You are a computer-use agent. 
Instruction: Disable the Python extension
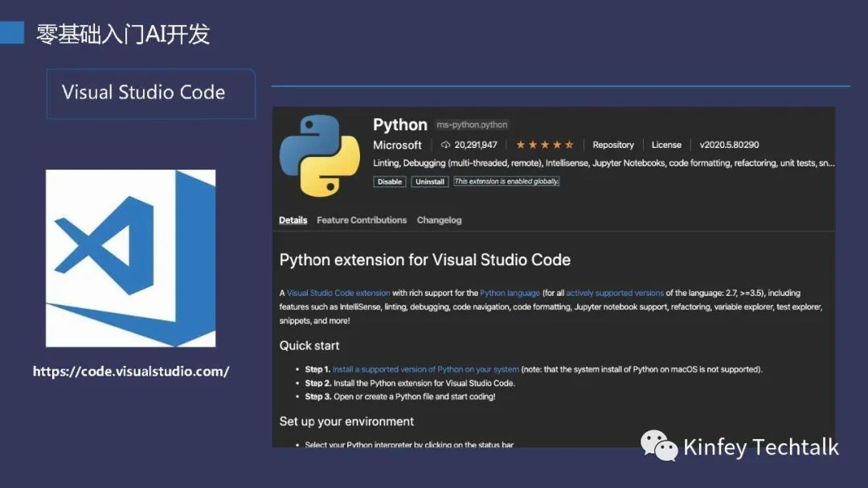pos(390,182)
